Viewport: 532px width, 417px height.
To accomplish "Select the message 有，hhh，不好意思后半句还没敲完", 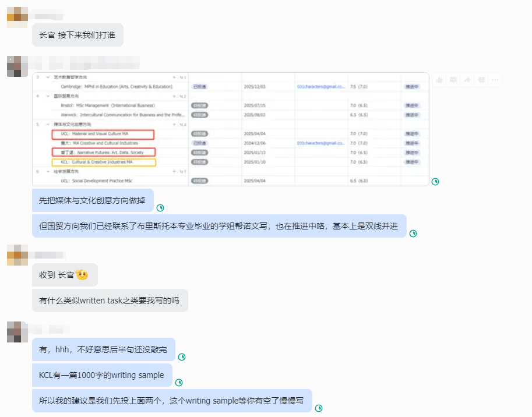I will pyautogui.click(x=104, y=349).
